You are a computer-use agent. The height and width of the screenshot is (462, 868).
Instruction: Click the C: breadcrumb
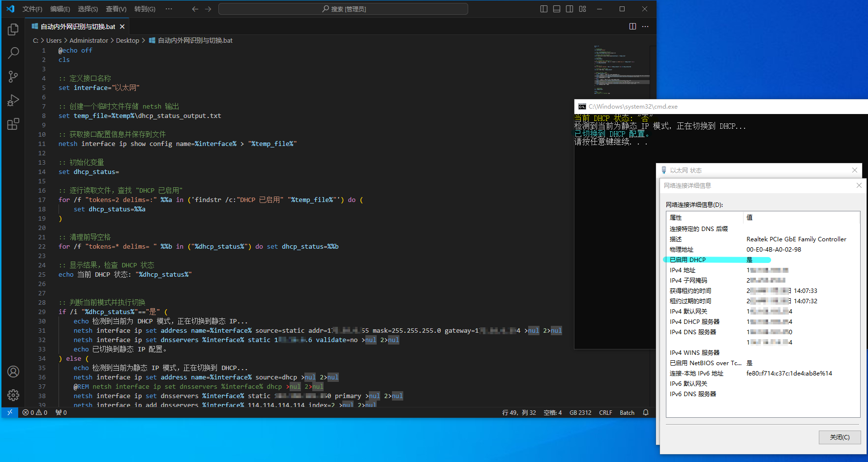coord(35,40)
